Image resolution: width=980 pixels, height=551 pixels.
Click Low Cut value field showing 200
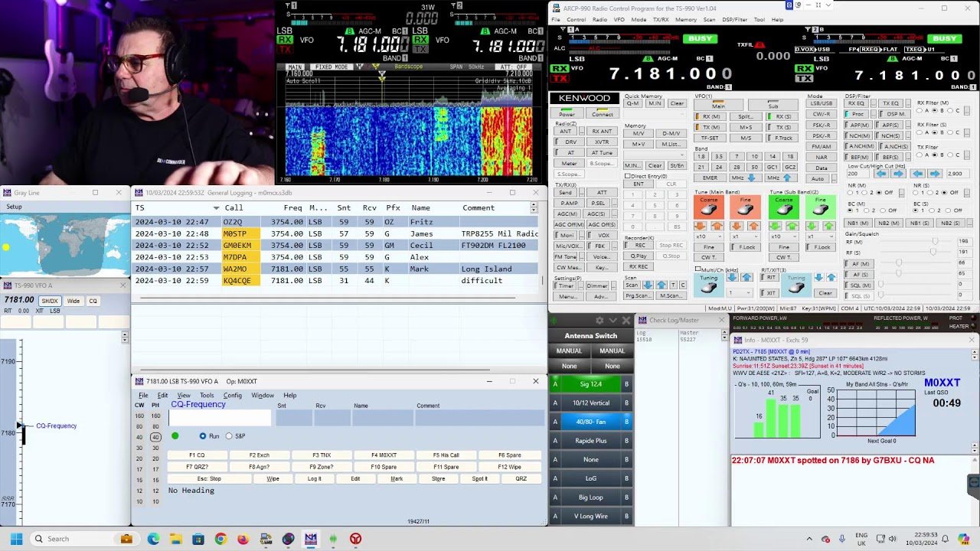coord(857,174)
